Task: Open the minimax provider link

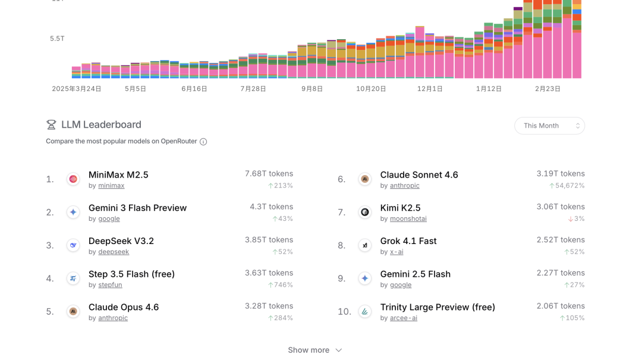Action: pyautogui.click(x=111, y=186)
